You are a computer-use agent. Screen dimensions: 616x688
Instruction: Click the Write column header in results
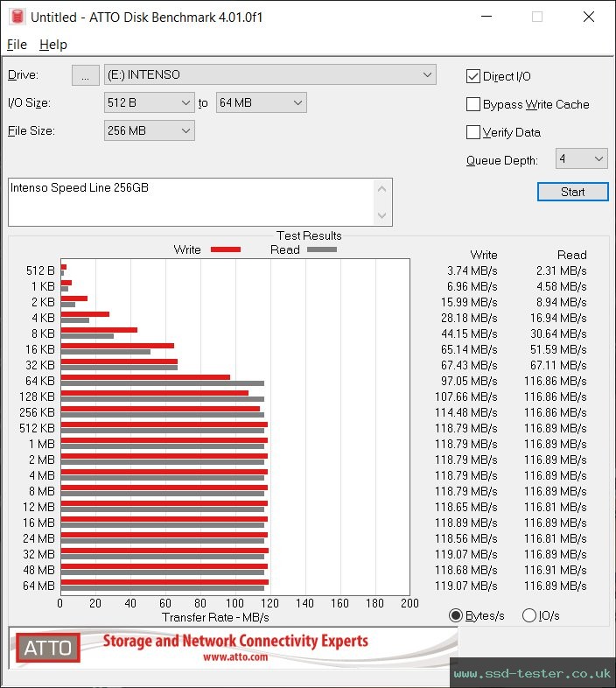click(x=484, y=255)
